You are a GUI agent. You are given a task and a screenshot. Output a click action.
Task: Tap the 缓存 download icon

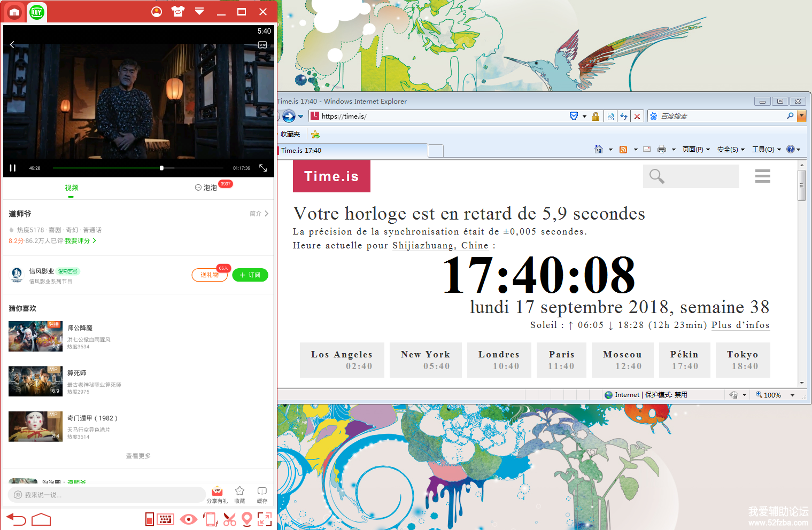(262, 494)
